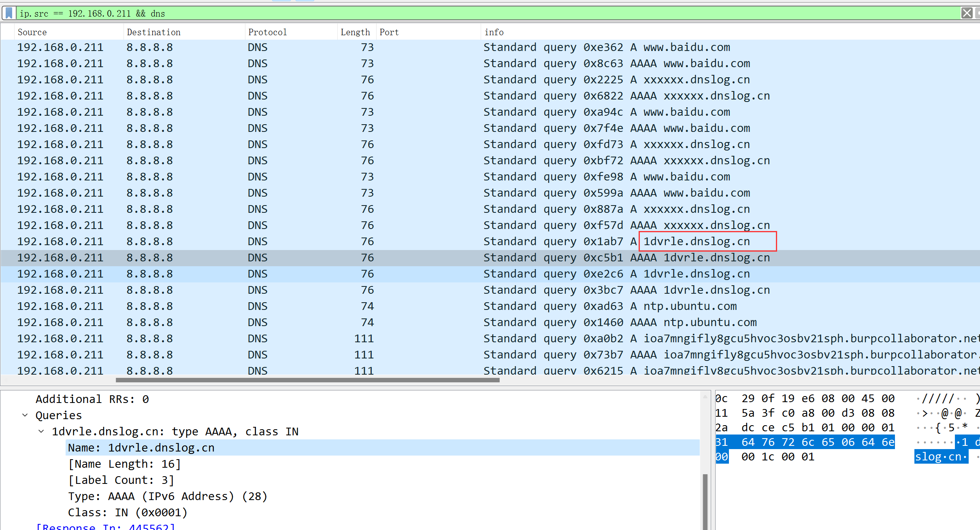Select packet query 0x1ab7 A 1dvrle.dnslog.cn
Image resolution: width=980 pixels, height=530 pixels.
[490, 242]
